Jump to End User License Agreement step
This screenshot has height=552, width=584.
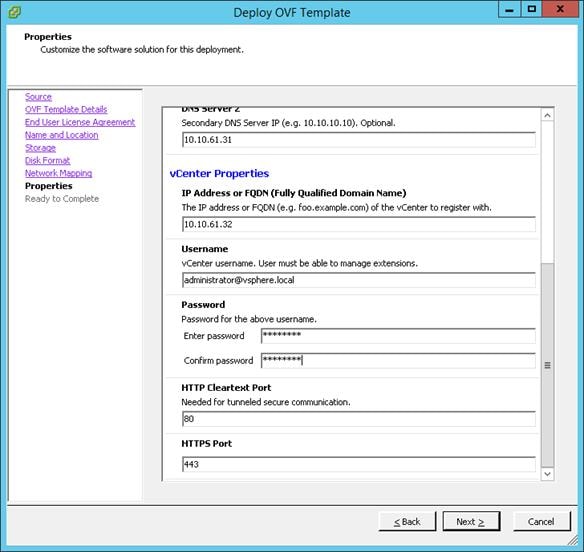[80, 122]
